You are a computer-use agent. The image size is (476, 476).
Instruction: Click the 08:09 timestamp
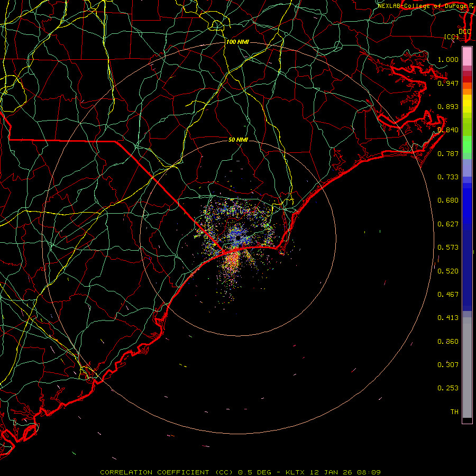369,472
